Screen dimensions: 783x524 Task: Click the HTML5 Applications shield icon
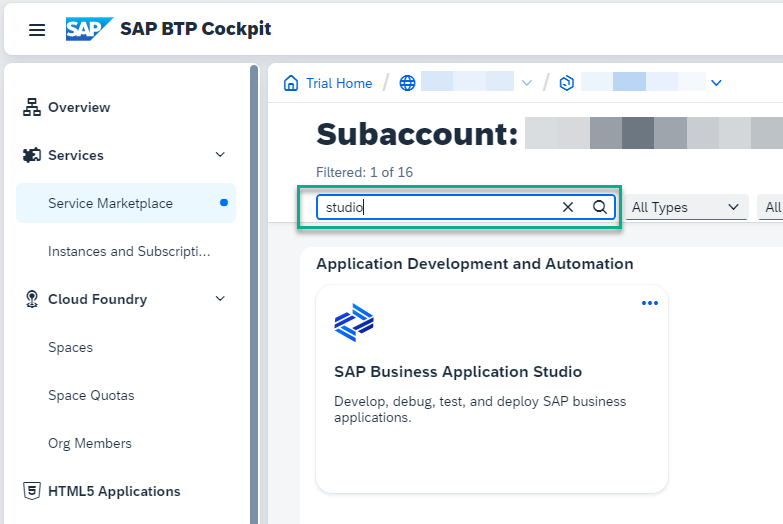pyautogui.click(x=32, y=491)
